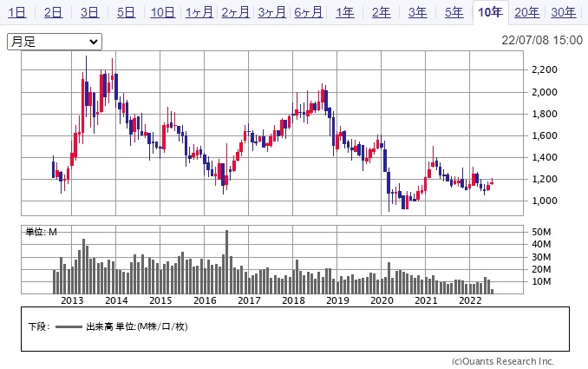
Task: Click the 1,400 price axis label
Action: point(545,158)
